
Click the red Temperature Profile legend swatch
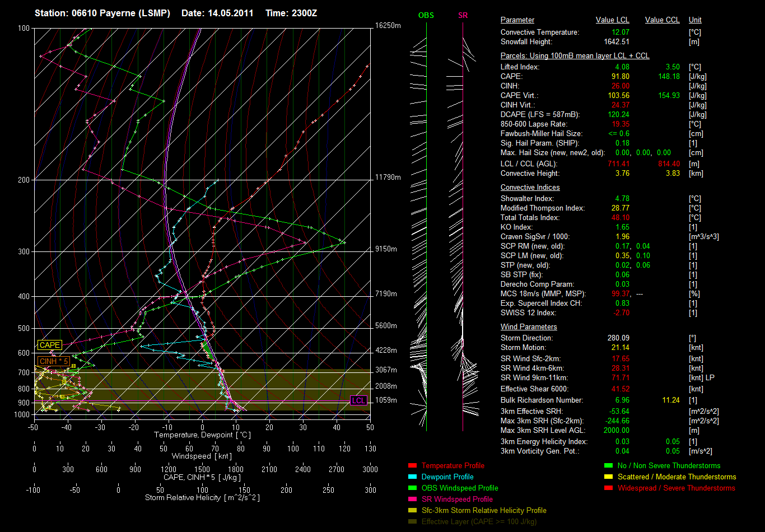[413, 466]
